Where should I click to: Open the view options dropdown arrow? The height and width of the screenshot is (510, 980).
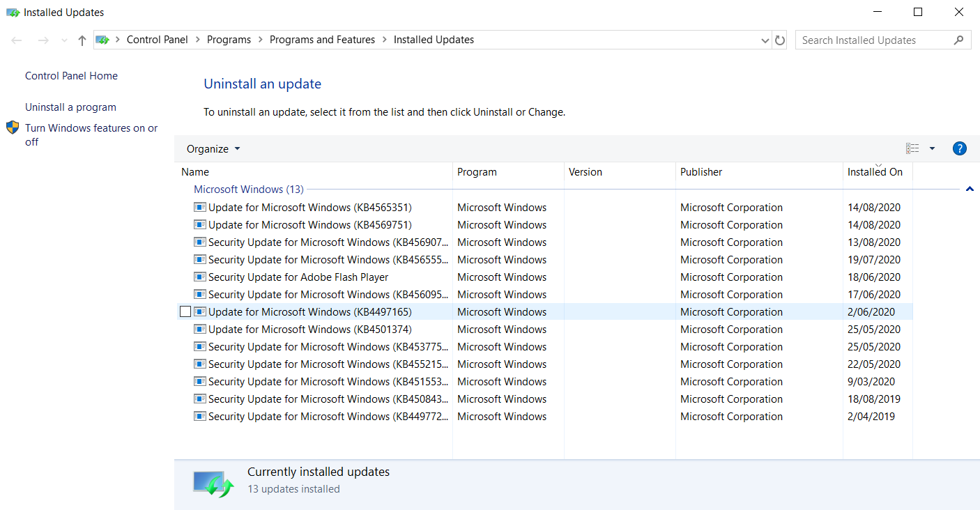click(932, 148)
